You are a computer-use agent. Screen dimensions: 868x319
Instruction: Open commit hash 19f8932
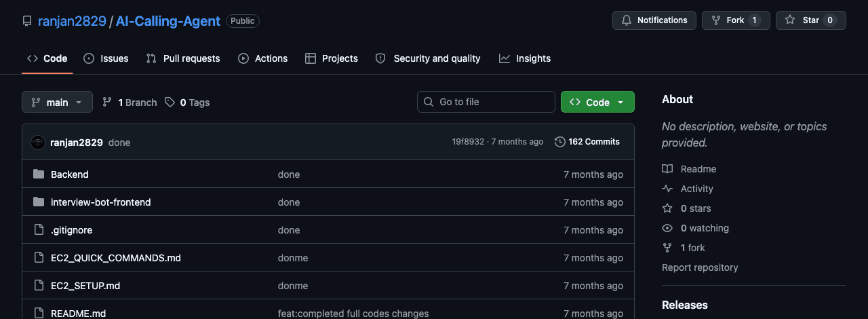(x=469, y=142)
